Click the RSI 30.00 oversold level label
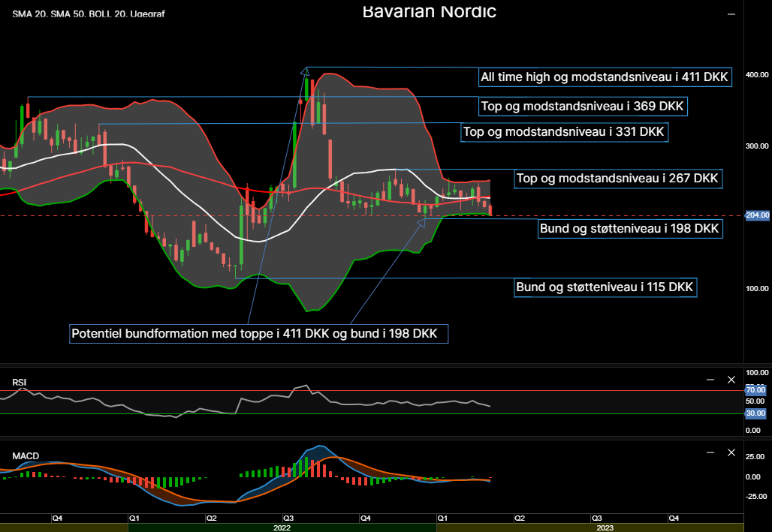Viewport: 772px width, 532px height. [x=755, y=413]
